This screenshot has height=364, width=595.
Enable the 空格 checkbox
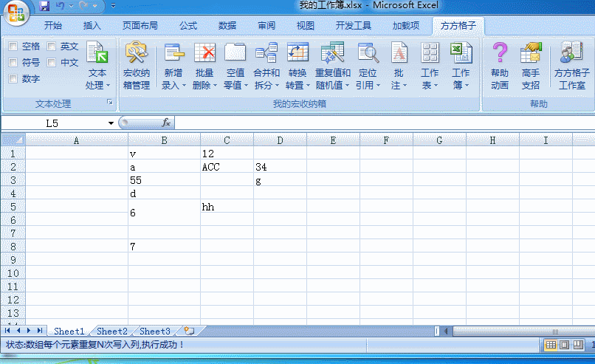coord(13,47)
